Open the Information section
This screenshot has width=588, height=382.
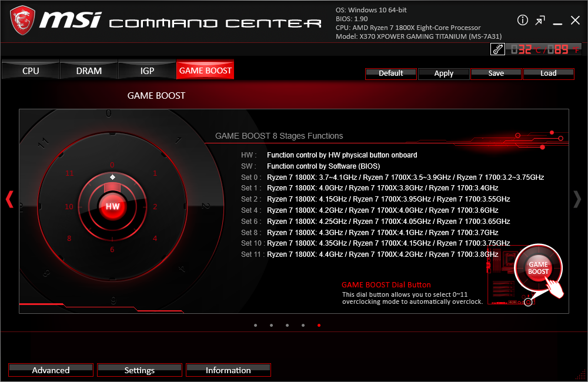(x=228, y=370)
